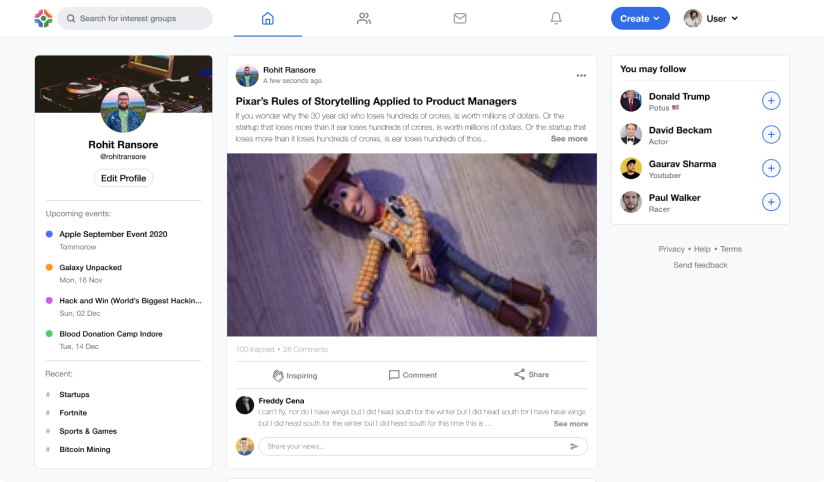Viewport: 824px width, 482px height.
Task: Open the post three-dots options menu
Action: click(x=581, y=76)
